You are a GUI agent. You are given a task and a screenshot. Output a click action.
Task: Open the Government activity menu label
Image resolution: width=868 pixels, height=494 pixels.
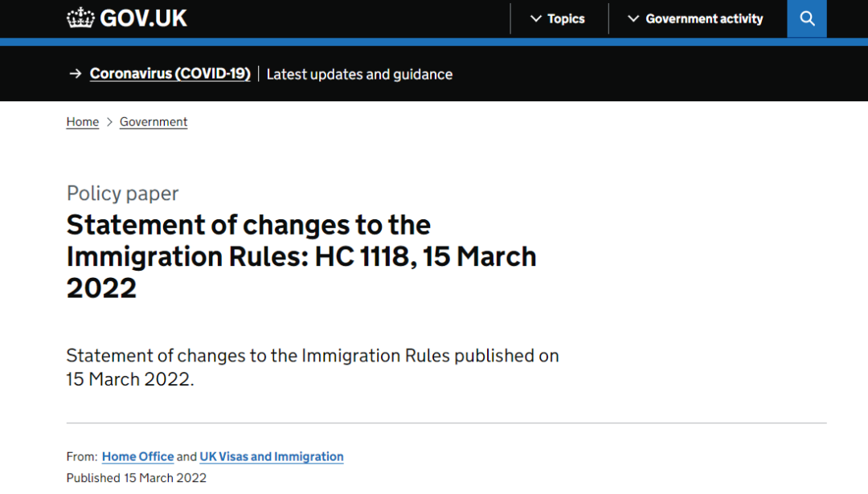tap(704, 18)
